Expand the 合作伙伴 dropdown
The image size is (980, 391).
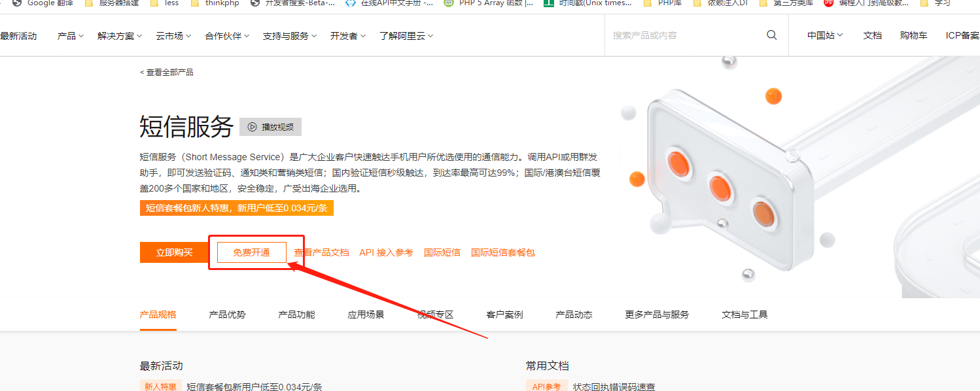click(x=227, y=36)
